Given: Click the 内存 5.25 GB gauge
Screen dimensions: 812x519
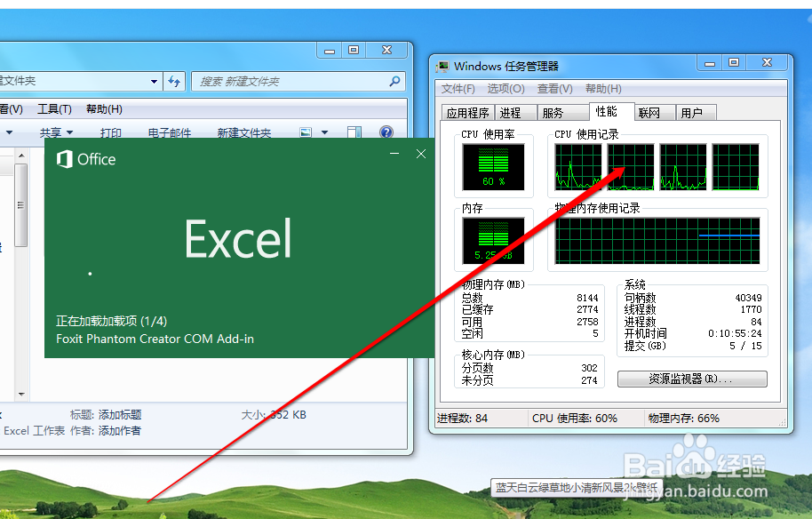Looking at the screenshot, I should pos(493,240).
